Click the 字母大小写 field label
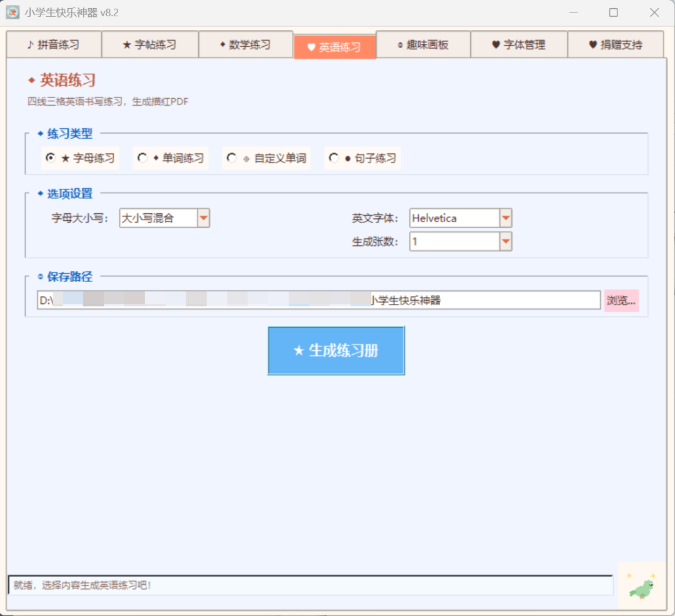Viewport: 675px width, 616px height. pos(79,218)
